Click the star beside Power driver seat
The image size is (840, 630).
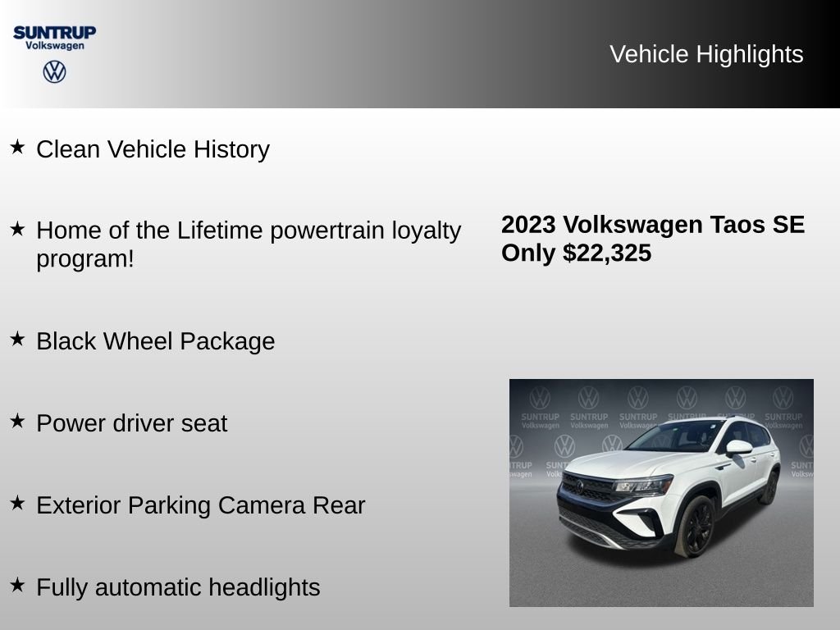(18, 421)
